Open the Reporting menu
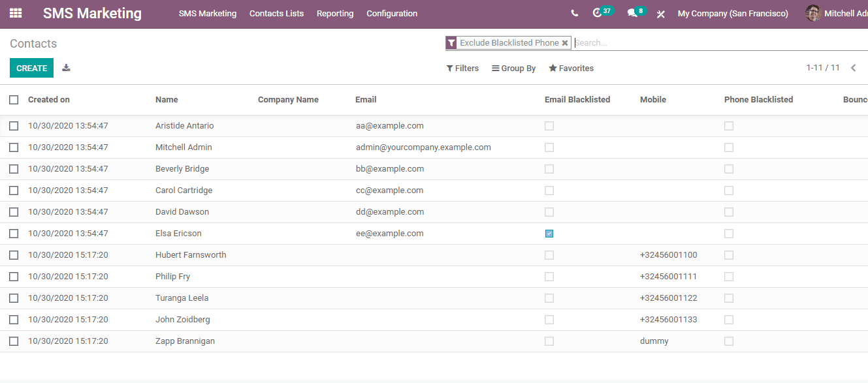The image size is (868, 383). coord(335,14)
